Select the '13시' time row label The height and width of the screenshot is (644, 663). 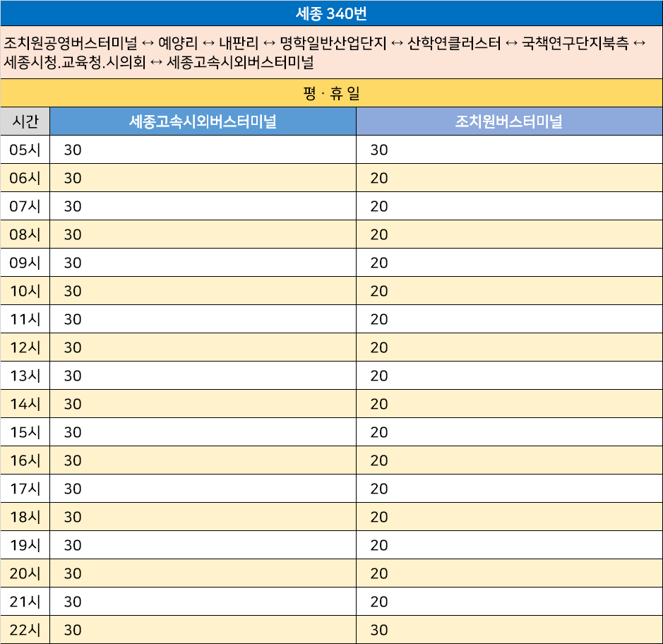click(25, 376)
